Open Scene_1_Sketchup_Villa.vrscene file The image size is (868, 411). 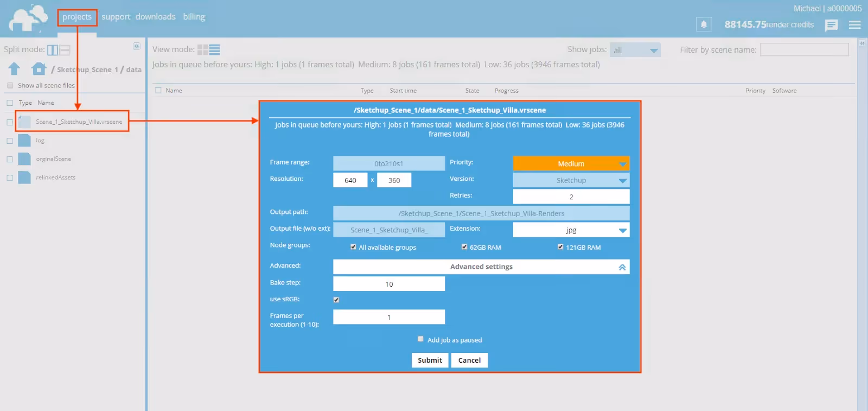[x=79, y=122]
